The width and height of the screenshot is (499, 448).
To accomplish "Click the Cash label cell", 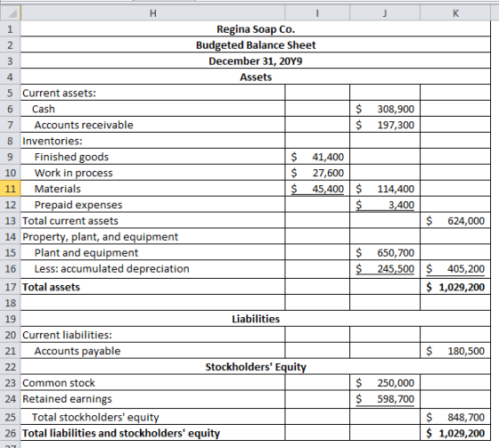I will point(152,109).
